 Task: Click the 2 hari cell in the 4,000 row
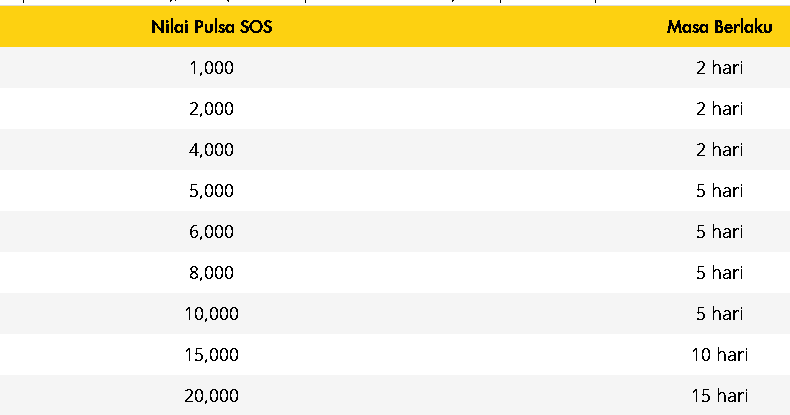pyautogui.click(x=719, y=150)
